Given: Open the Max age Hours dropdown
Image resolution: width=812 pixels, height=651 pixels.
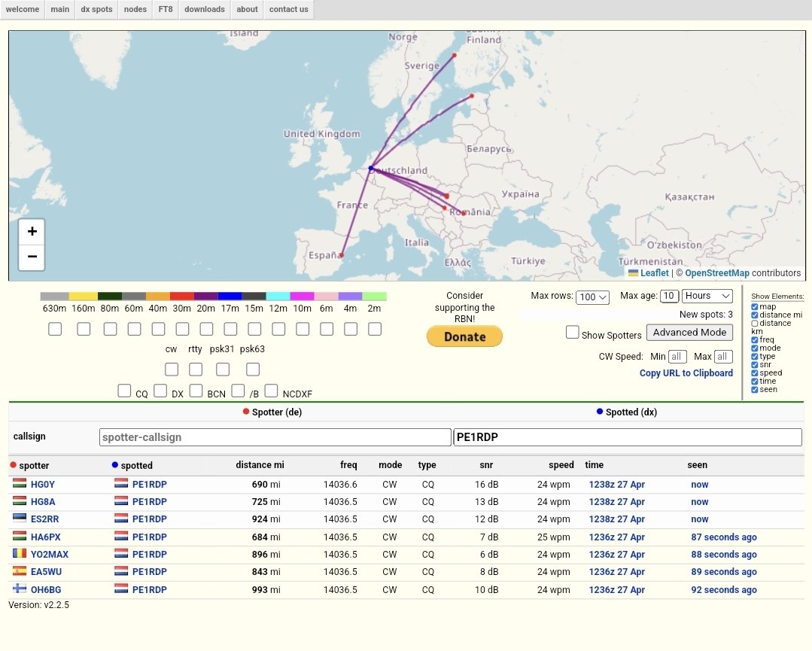Looking at the screenshot, I should pos(707,296).
